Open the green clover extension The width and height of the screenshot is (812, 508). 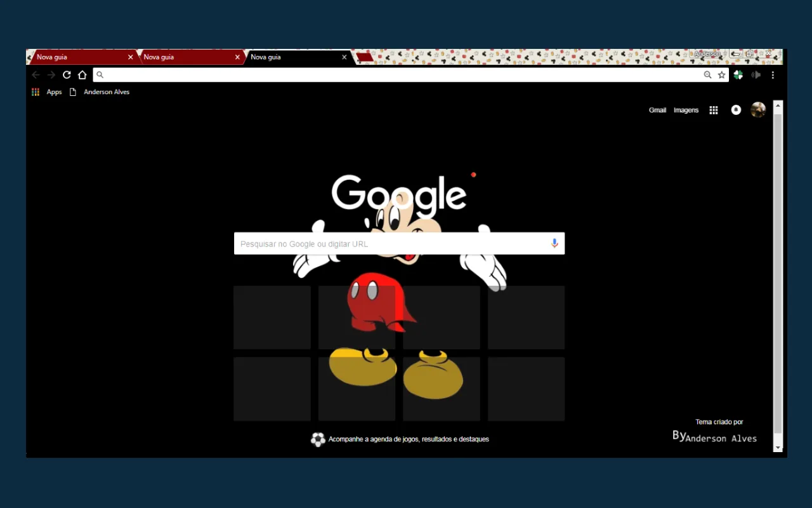pyautogui.click(x=738, y=75)
